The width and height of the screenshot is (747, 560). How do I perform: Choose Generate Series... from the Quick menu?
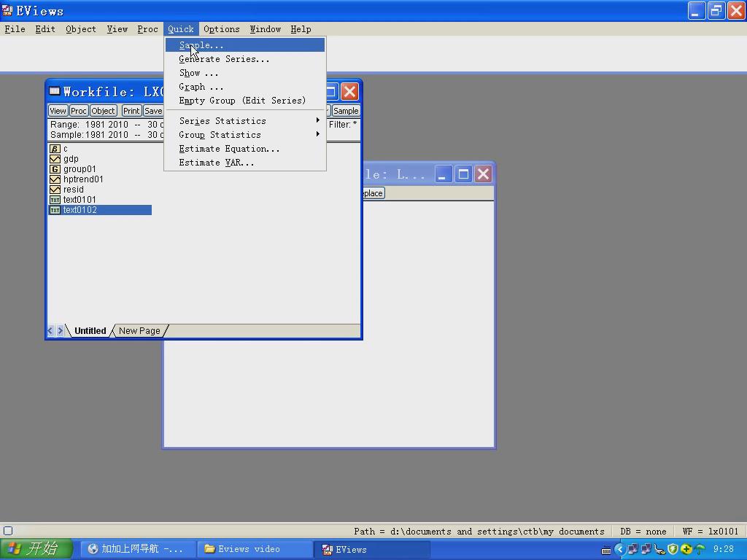[x=245, y=59]
